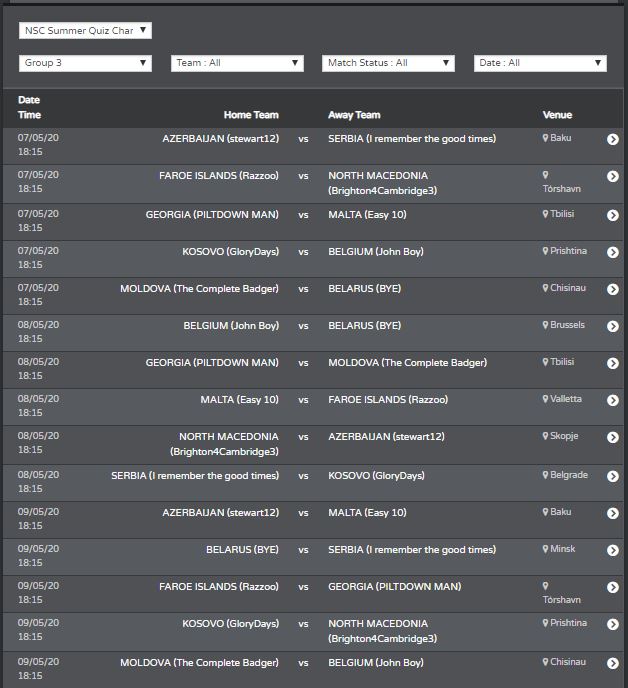Open arrow icon for Georgia vs Malta match

pyautogui.click(x=613, y=215)
